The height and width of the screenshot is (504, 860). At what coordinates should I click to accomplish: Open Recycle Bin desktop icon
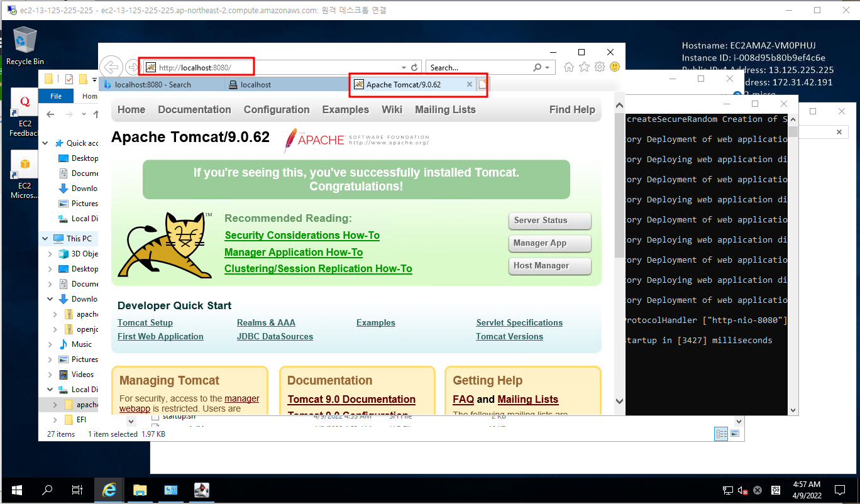25,45
